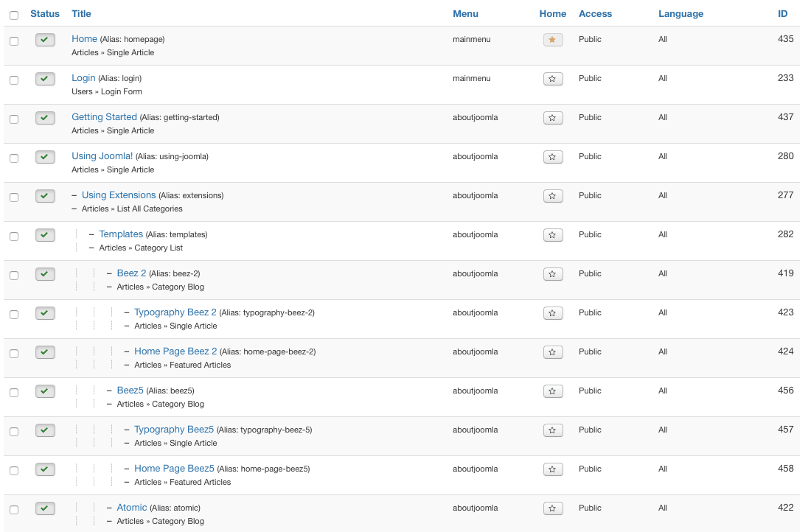Toggle status checkmark for Templates
808x532 pixels.
point(45,235)
